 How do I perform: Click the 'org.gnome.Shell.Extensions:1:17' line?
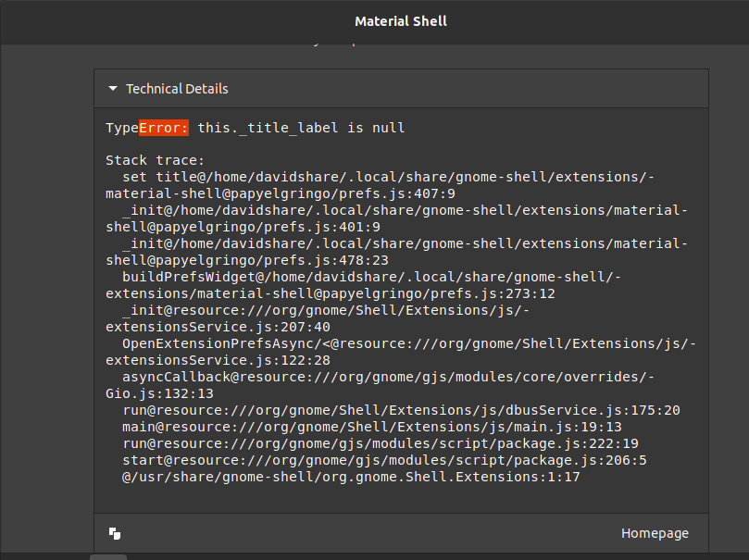click(351, 477)
